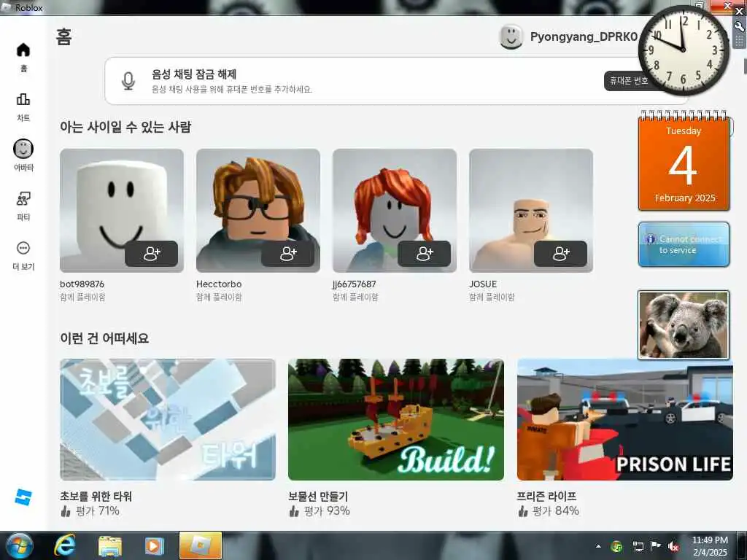Image resolution: width=747 pixels, height=560 pixels.
Task: Click the 초보를 위한 타워 title text
Action: (x=96, y=496)
